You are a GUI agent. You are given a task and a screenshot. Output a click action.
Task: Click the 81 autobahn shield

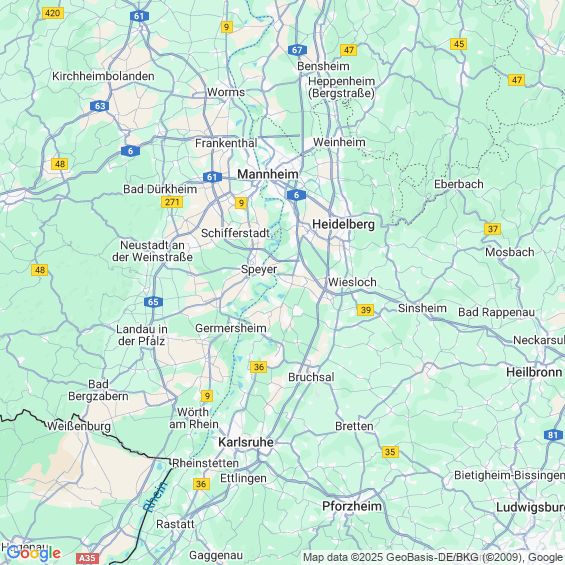coord(553,435)
